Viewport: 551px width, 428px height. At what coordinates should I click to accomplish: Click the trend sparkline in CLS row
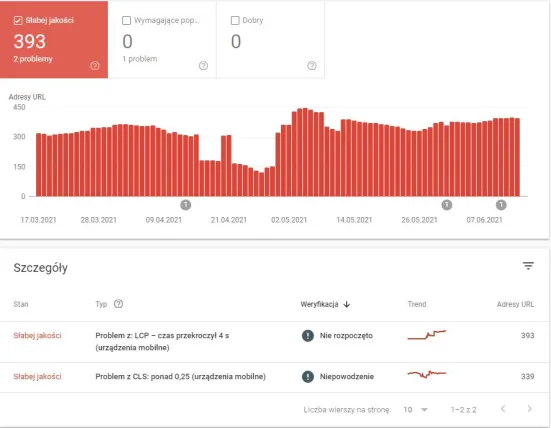pos(427,374)
